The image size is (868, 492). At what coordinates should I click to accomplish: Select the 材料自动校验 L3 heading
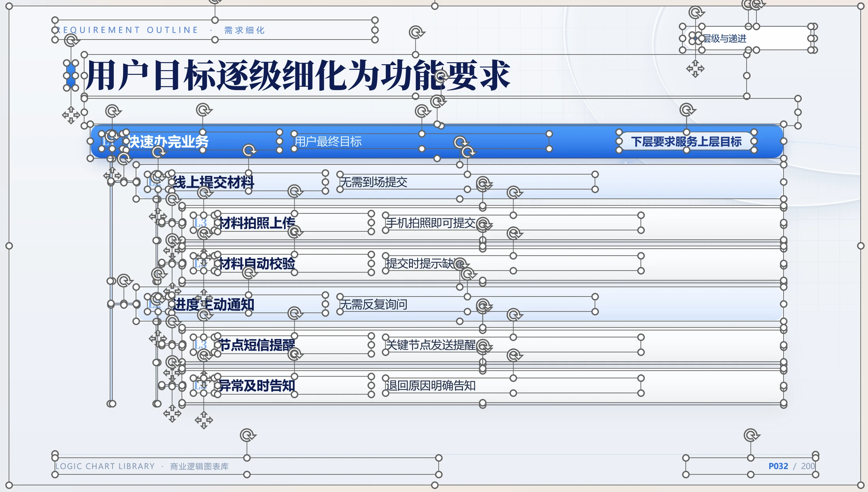(257, 264)
